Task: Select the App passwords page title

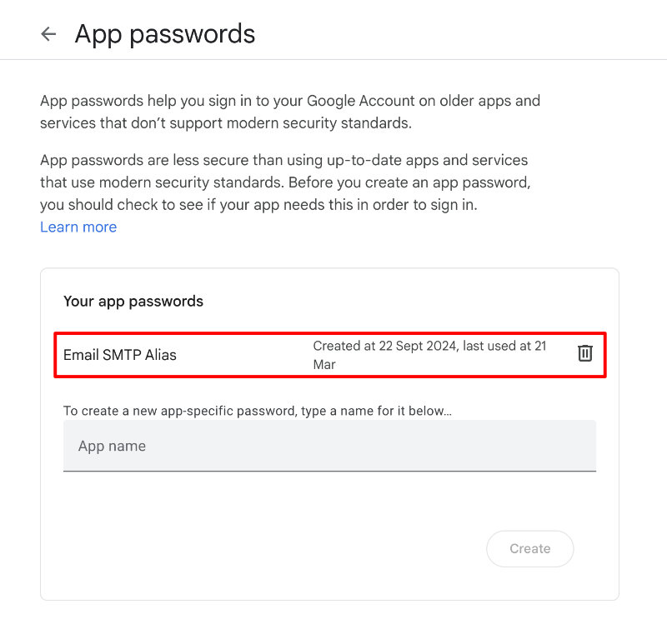Action: [164, 34]
